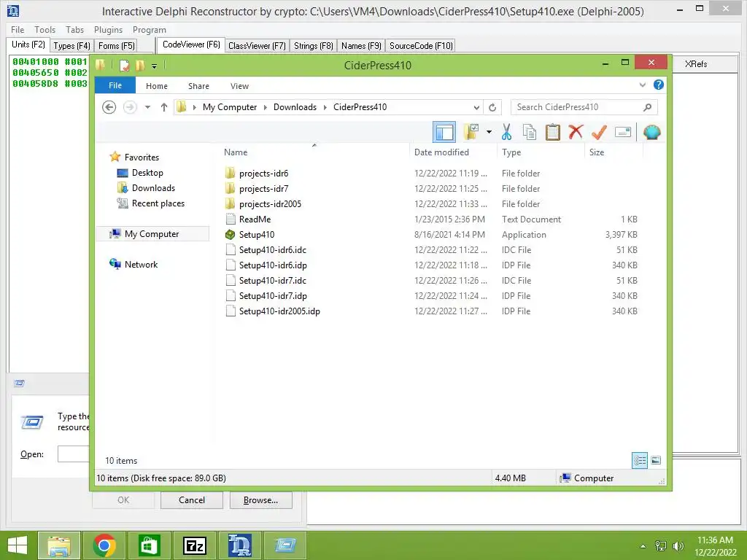This screenshot has width=747, height=560.
Task: Select Favorites in the navigation pane
Action: (x=142, y=157)
